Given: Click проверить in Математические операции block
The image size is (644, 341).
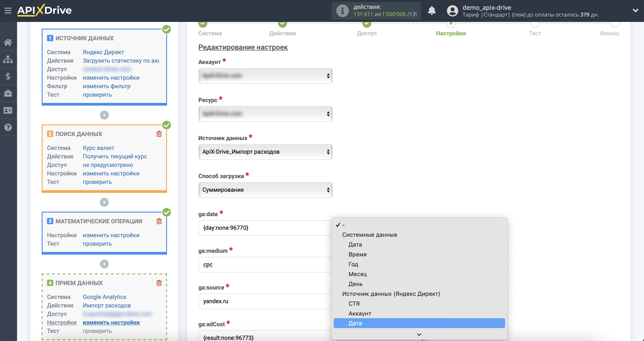Looking at the screenshot, I should point(97,244).
